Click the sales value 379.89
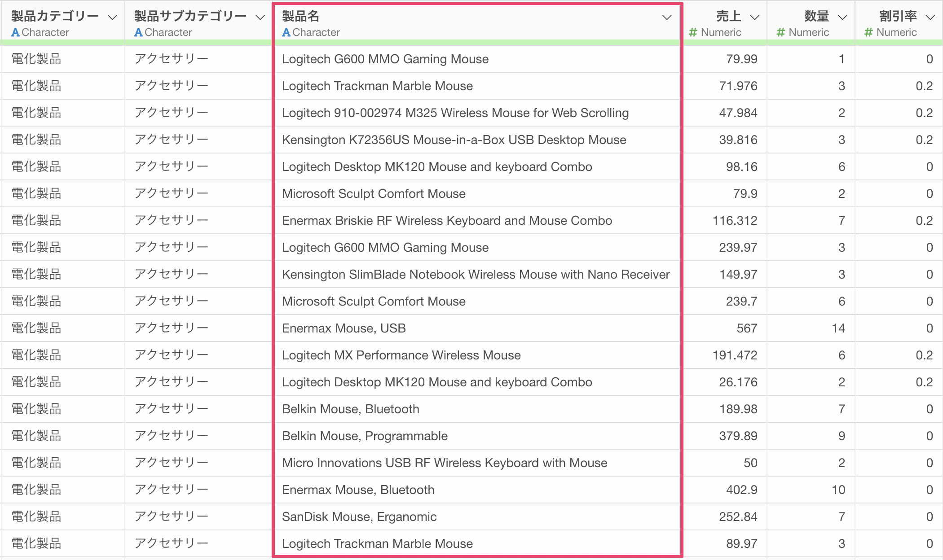 [x=738, y=436]
